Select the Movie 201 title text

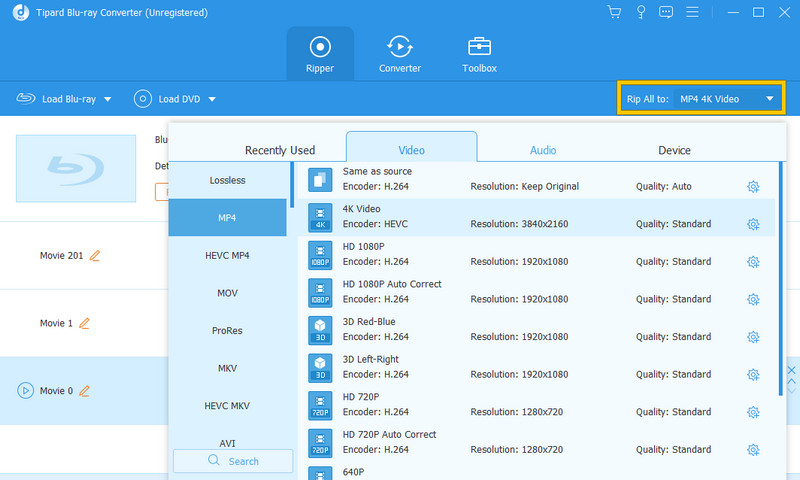(61, 256)
